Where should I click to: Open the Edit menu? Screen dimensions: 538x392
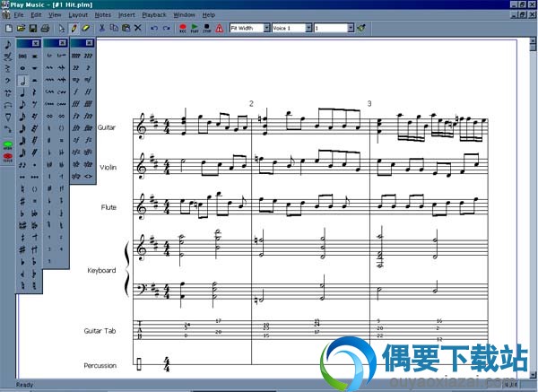(36, 14)
